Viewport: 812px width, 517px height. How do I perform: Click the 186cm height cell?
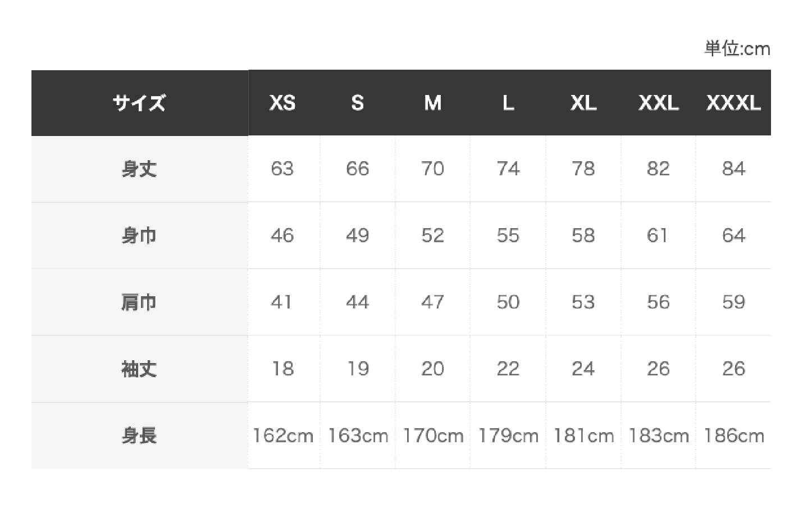click(x=733, y=436)
